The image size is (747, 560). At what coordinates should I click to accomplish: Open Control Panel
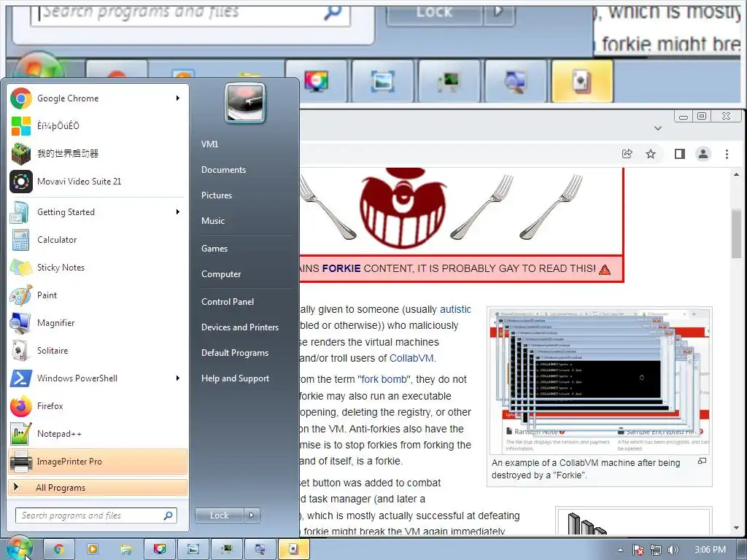click(228, 301)
